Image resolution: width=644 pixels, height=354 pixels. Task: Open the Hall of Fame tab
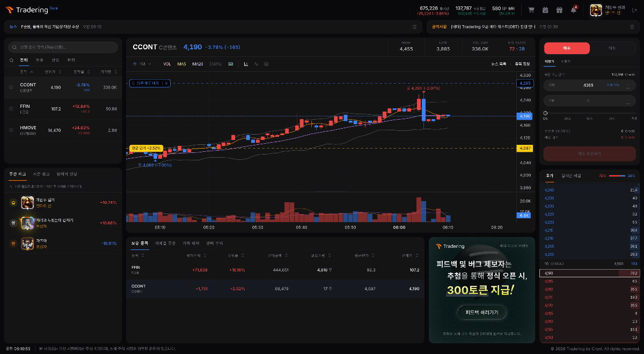67,174
